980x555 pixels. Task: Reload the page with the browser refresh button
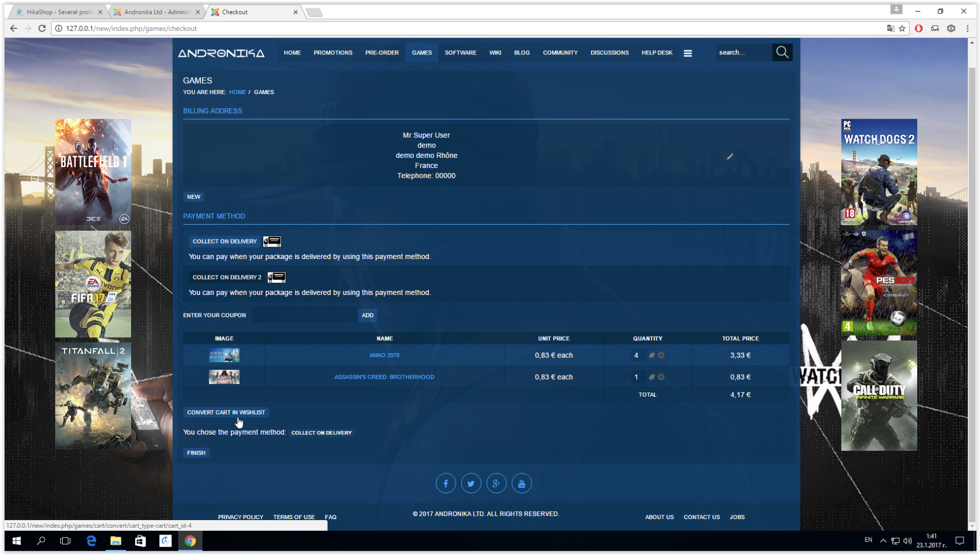pyautogui.click(x=42, y=28)
